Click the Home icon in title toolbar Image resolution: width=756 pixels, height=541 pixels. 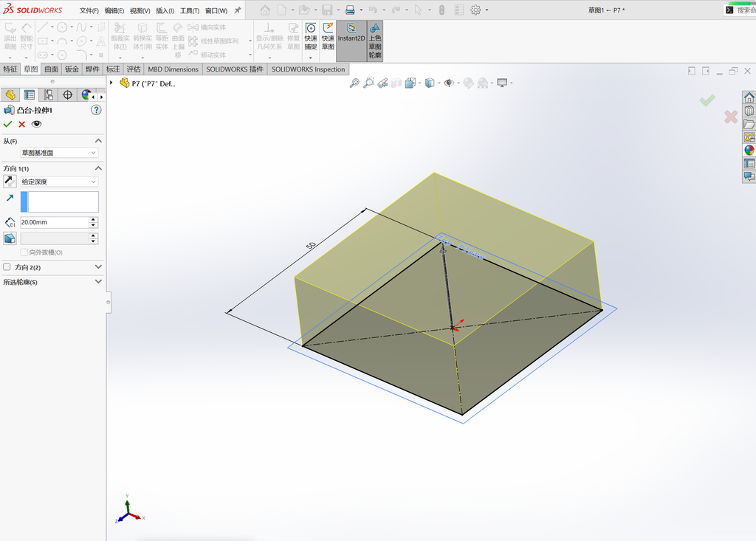coord(265,10)
